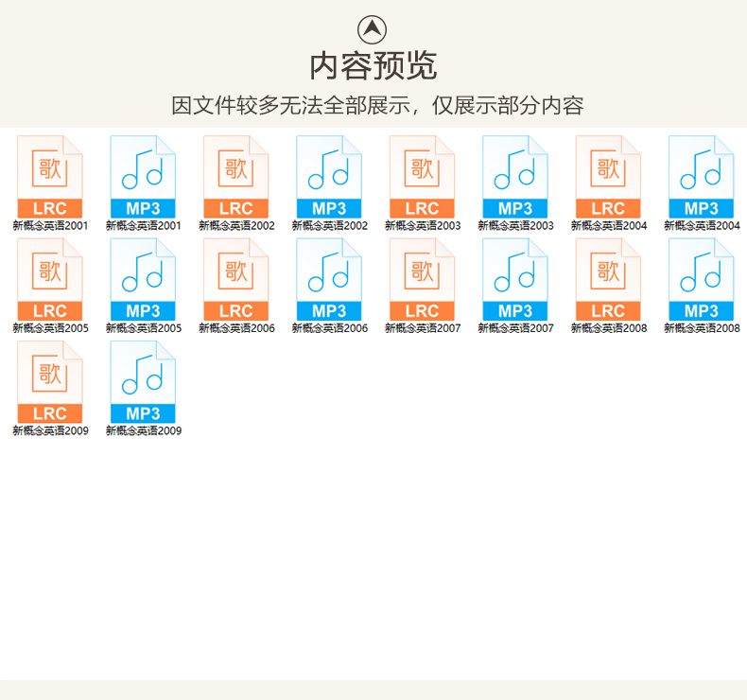Click the LRC icon for 新概念英语2003

[422, 177]
